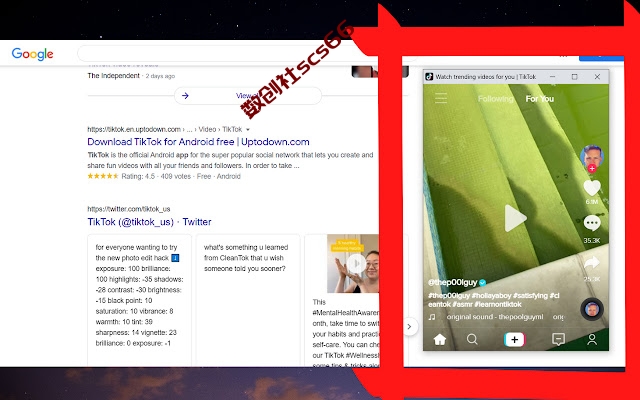Open original sound - thepoolguyml label

coord(495,317)
